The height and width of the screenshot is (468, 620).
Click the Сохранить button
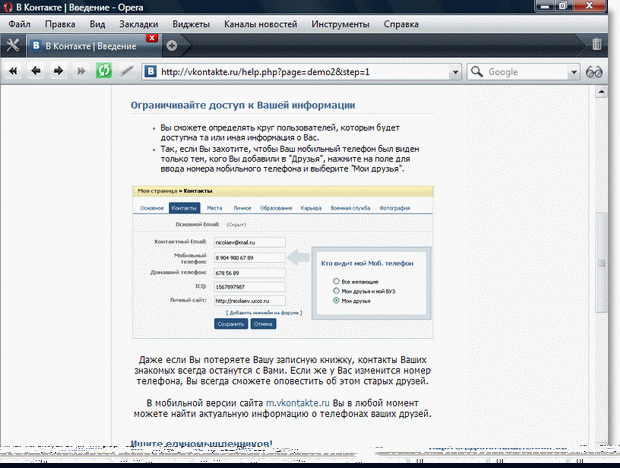[x=231, y=324]
